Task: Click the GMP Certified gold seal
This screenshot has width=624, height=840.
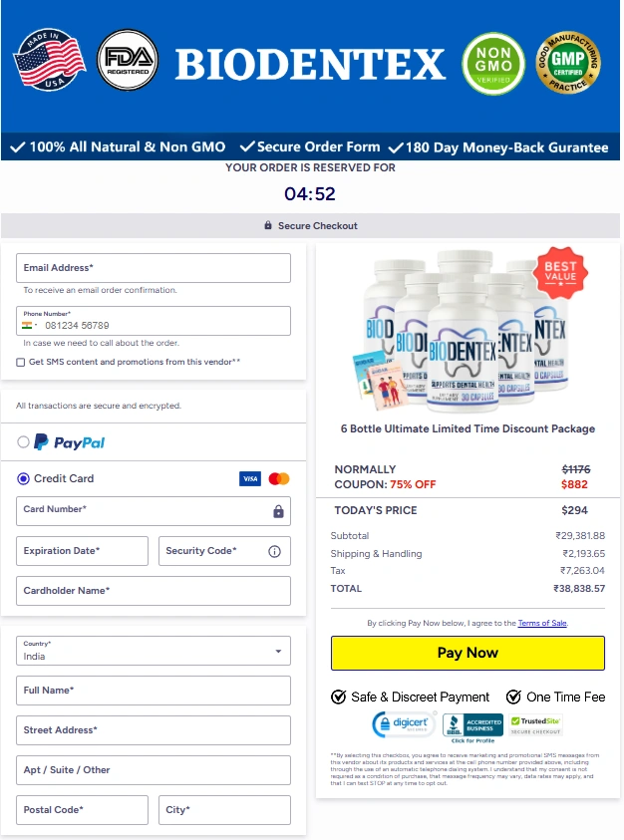Action: 568,62
